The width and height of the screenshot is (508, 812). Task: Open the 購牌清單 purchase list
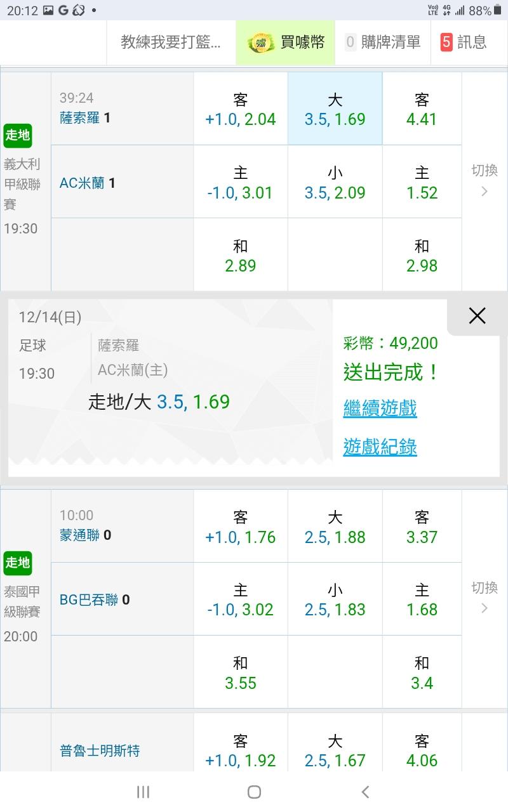(383, 43)
